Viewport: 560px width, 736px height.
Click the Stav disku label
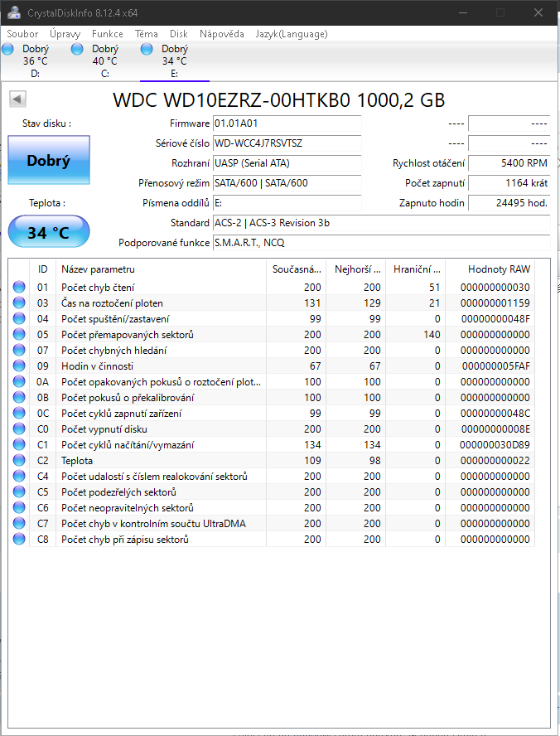point(47,123)
